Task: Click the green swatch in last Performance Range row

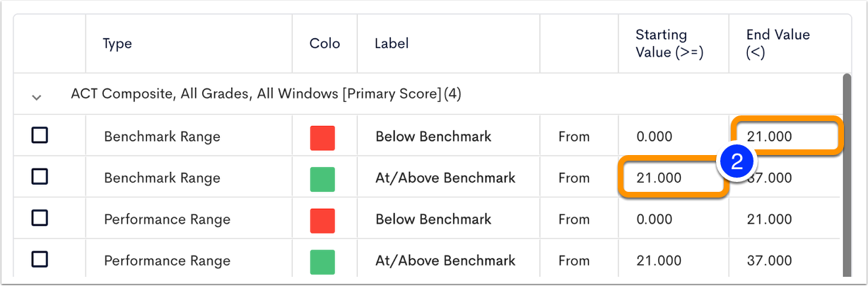Action: click(322, 262)
